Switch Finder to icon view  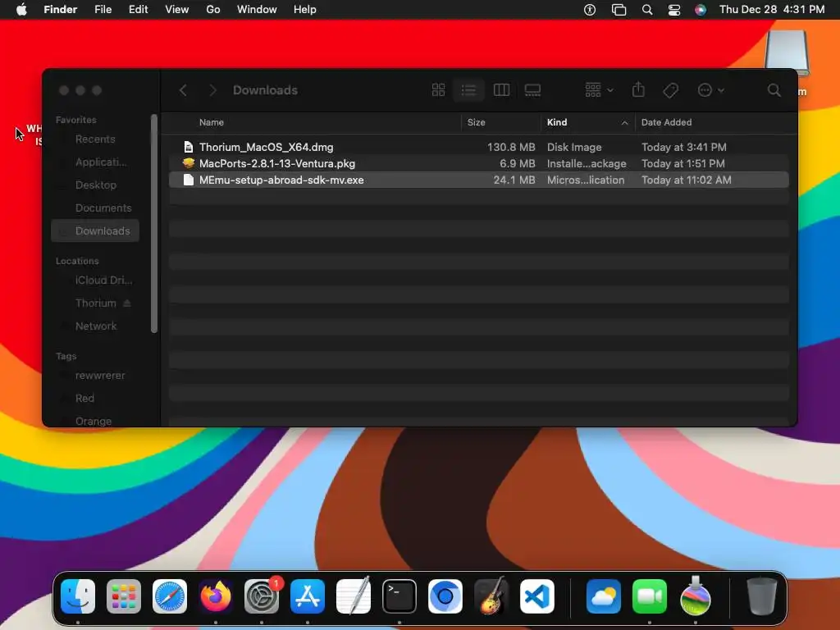(x=438, y=90)
